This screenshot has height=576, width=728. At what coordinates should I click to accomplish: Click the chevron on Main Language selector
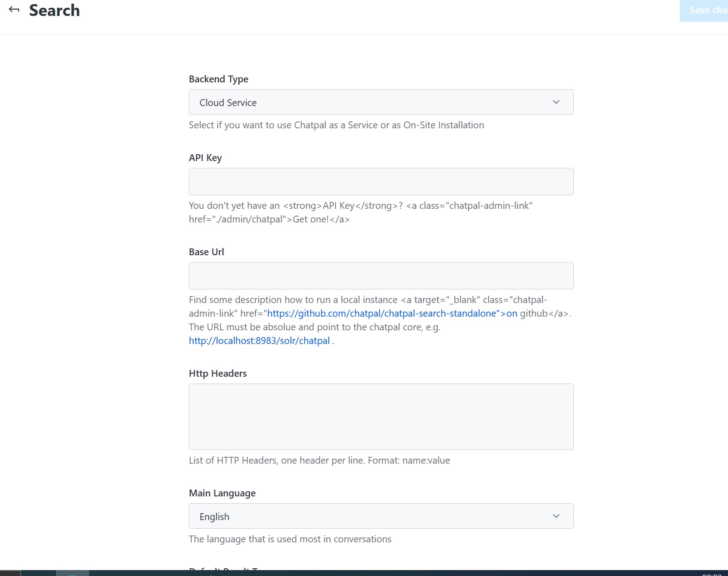556,516
